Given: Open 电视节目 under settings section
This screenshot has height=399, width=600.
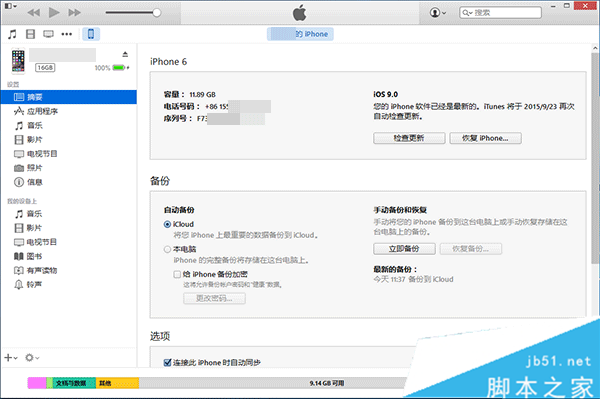Looking at the screenshot, I should [68, 154].
